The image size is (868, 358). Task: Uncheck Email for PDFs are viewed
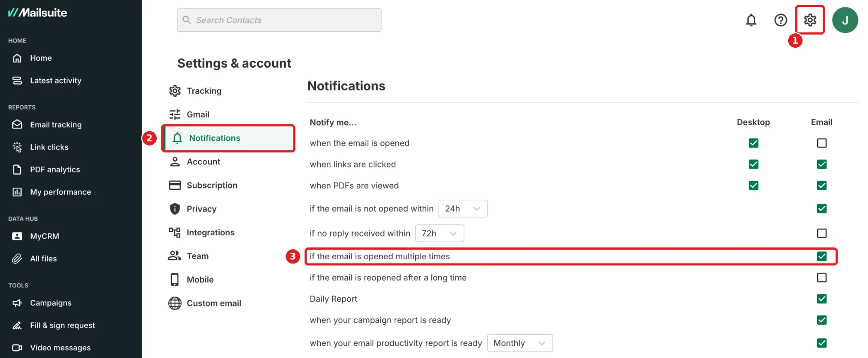(822, 186)
